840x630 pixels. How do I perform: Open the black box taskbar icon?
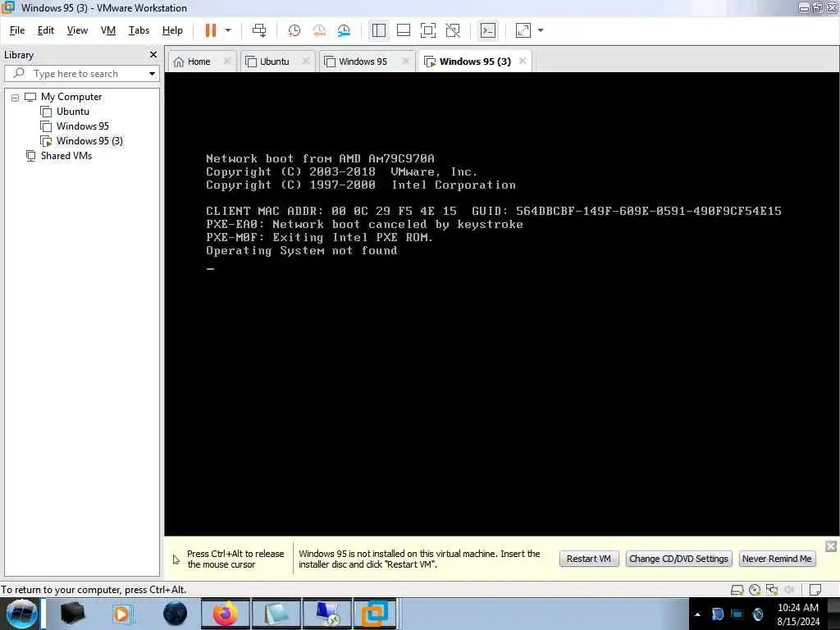[x=72, y=614]
